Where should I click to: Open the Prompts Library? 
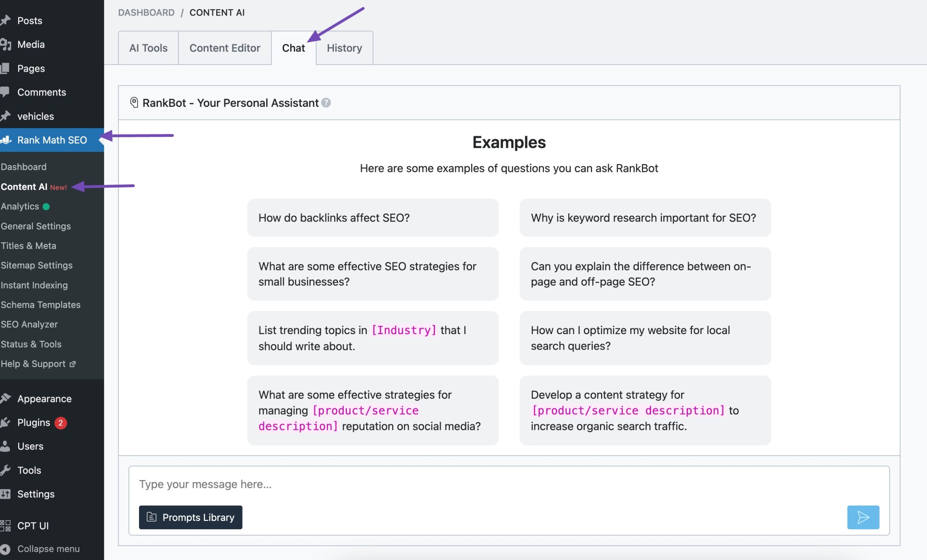(x=190, y=517)
